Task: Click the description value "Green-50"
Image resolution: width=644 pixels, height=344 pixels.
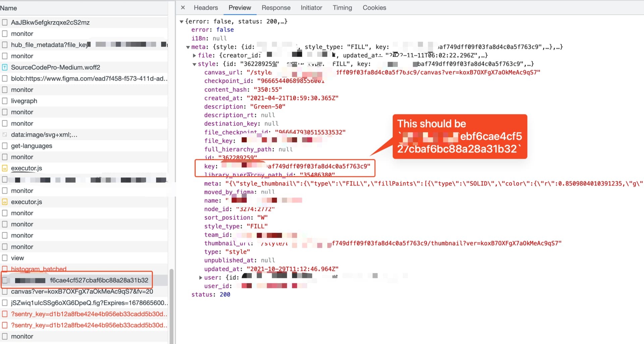Action: pyautogui.click(x=268, y=107)
